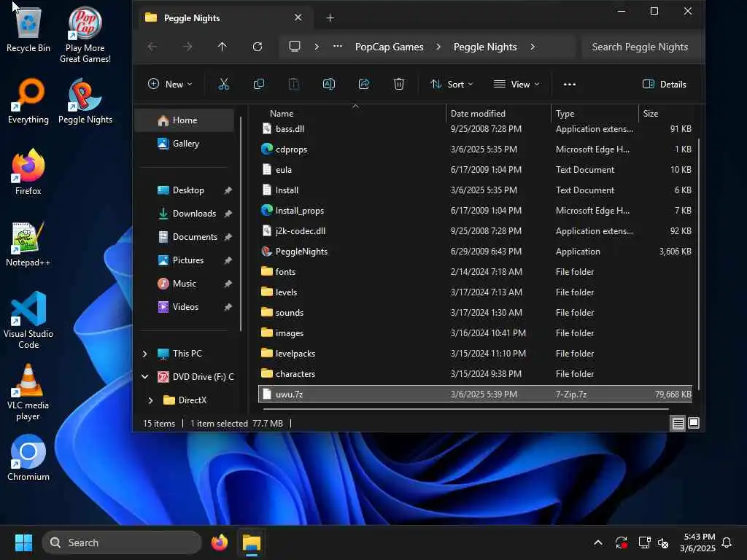Viewport: 747px width, 560px height.
Task: Refresh the Peggle Nights folder
Action: tap(258, 47)
